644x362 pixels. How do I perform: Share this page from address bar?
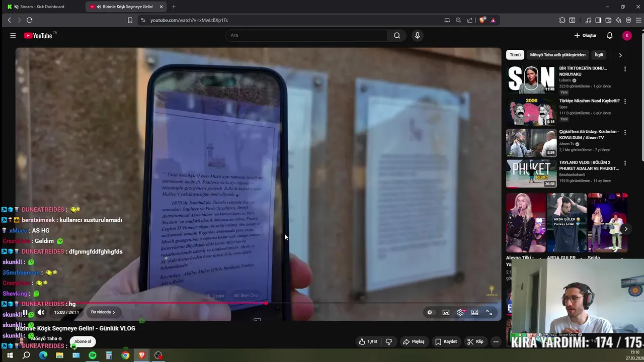pyautogui.click(x=470, y=20)
